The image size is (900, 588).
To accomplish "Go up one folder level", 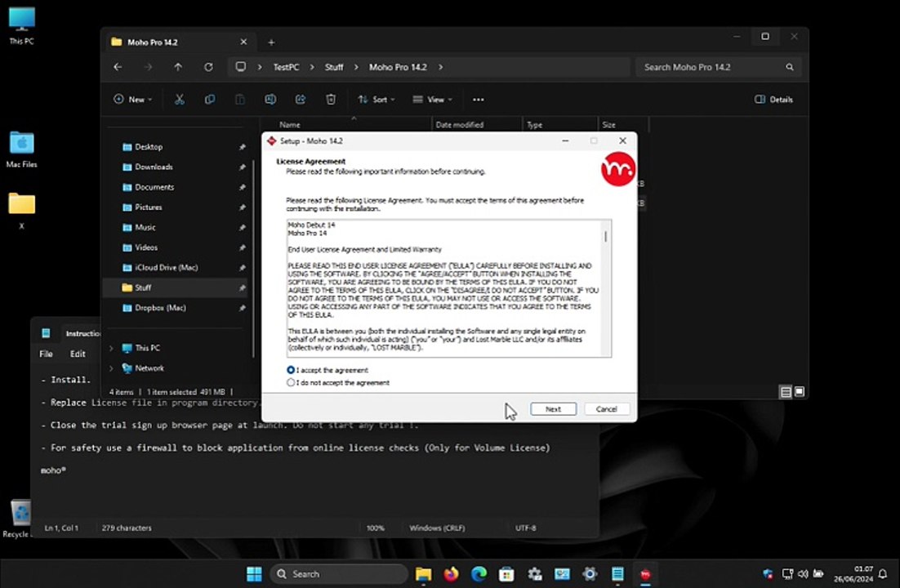I will point(178,67).
